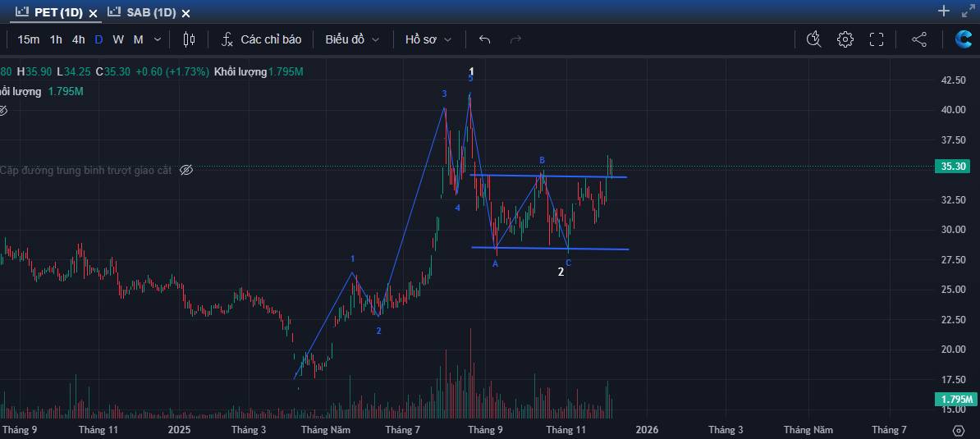Click the redo arrow icon

click(515, 39)
